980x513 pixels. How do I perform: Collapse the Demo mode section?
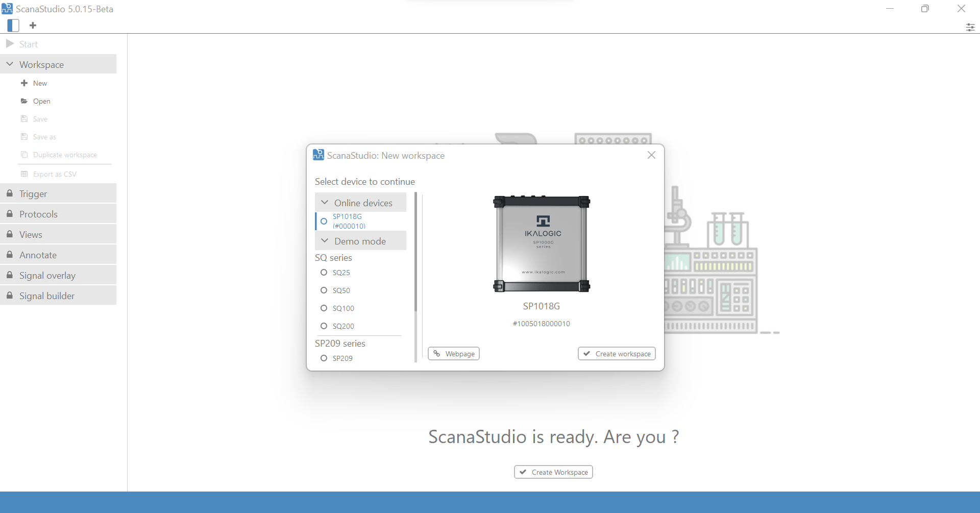(325, 241)
